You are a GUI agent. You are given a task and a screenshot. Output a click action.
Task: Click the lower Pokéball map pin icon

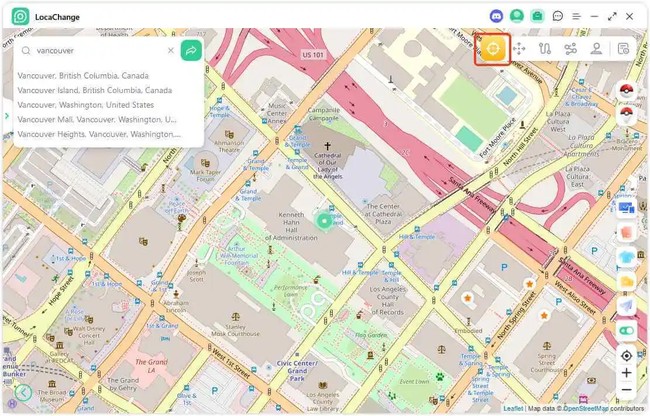click(x=626, y=114)
